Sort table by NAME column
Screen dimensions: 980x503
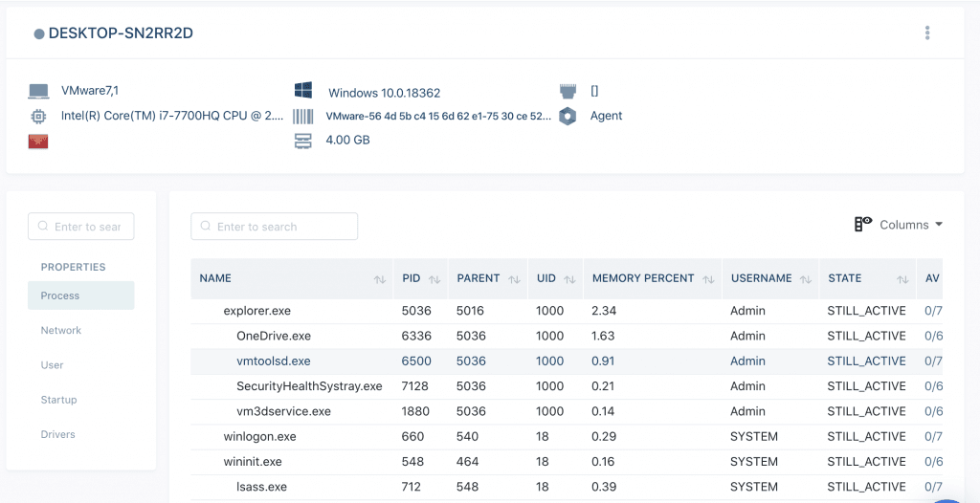click(x=379, y=279)
